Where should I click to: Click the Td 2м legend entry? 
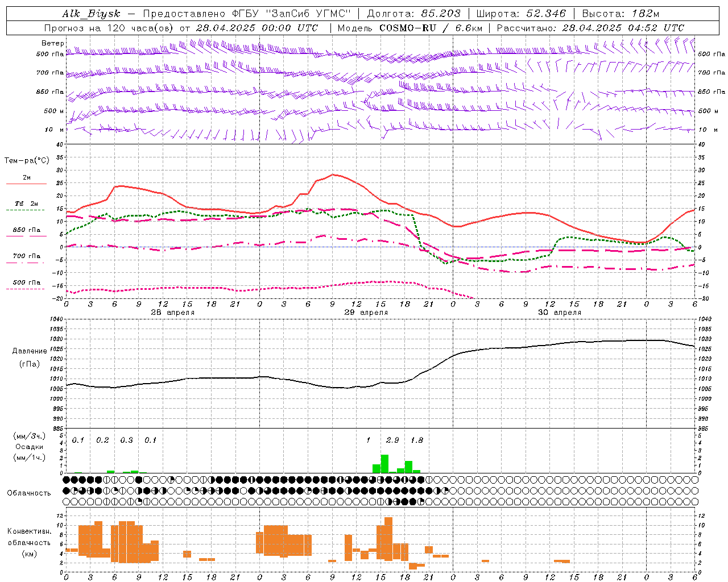[27, 203]
